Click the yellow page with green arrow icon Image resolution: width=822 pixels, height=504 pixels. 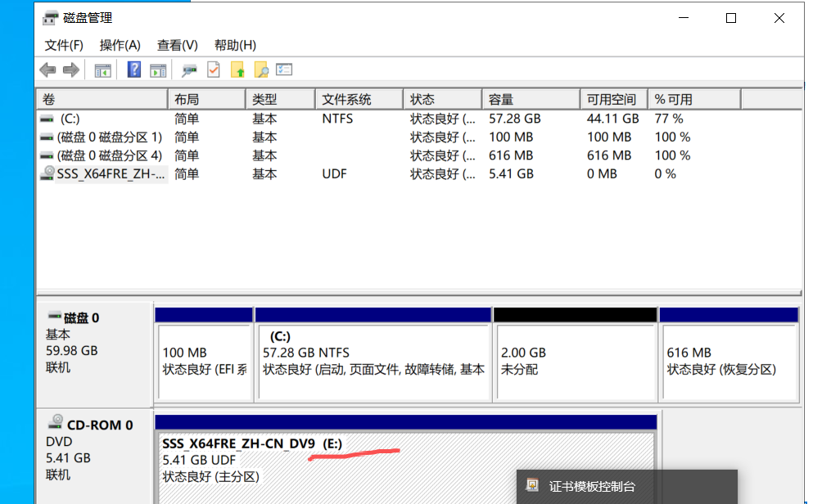point(237,70)
